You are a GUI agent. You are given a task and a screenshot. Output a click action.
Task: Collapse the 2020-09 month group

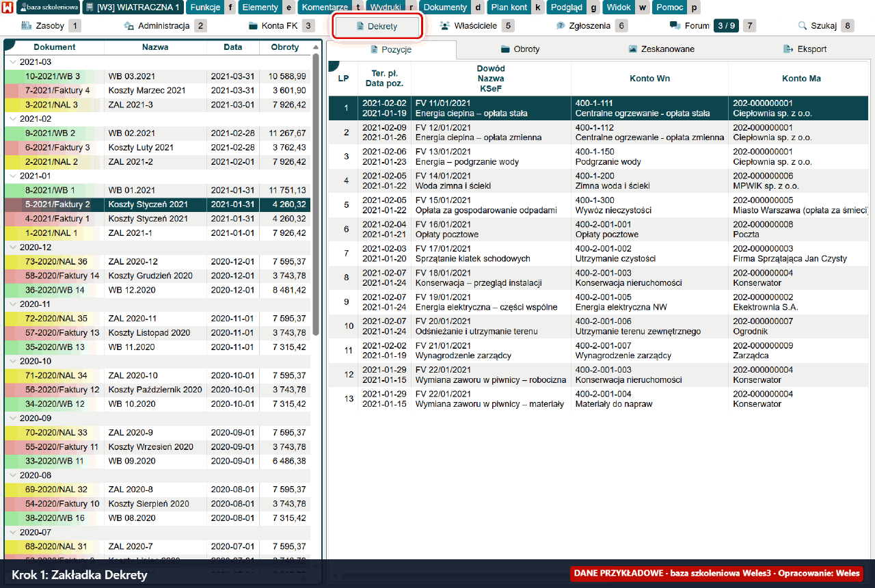coord(12,418)
